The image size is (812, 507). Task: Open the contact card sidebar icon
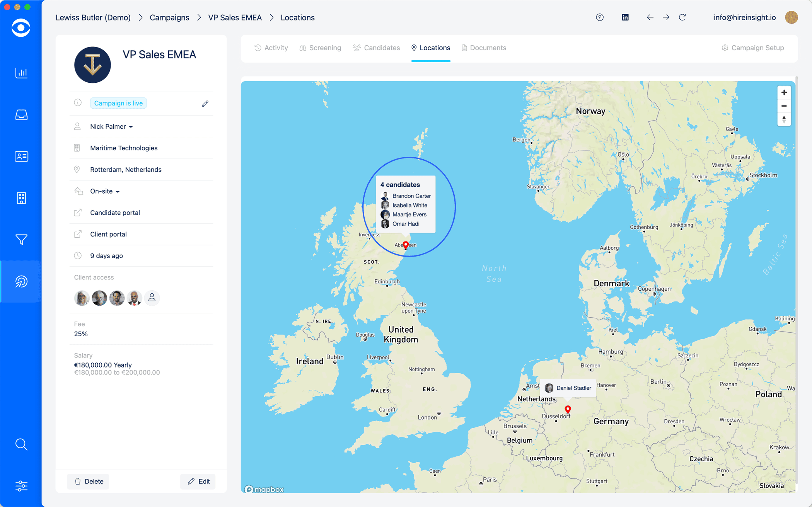[21, 157]
